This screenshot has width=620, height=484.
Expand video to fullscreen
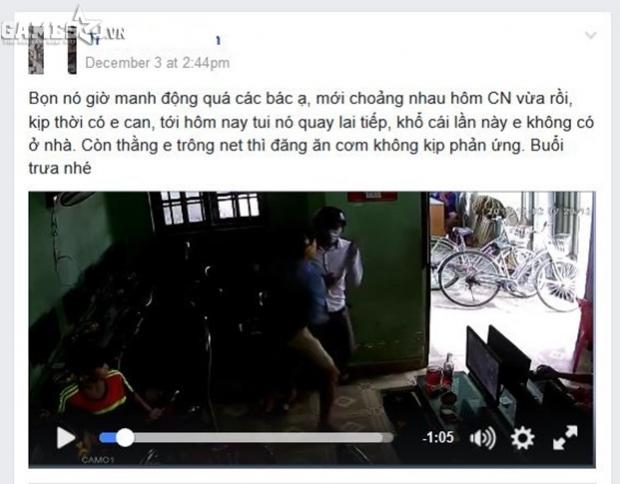point(565,438)
